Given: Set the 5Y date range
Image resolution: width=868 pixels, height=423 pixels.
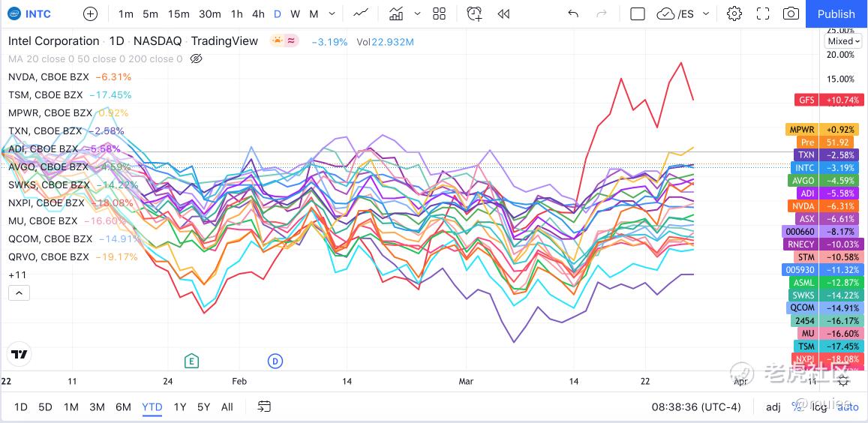Looking at the screenshot, I should coord(204,407).
